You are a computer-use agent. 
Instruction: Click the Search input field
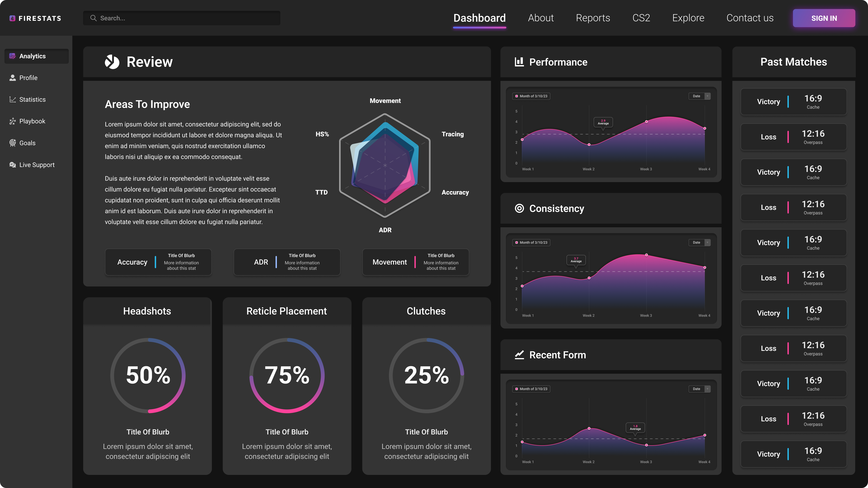coord(182,18)
